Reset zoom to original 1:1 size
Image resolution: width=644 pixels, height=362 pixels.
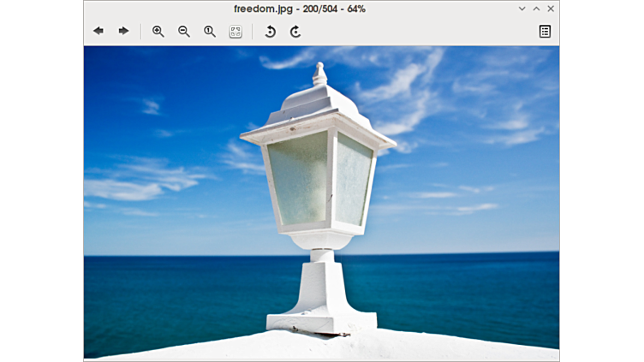point(210,31)
